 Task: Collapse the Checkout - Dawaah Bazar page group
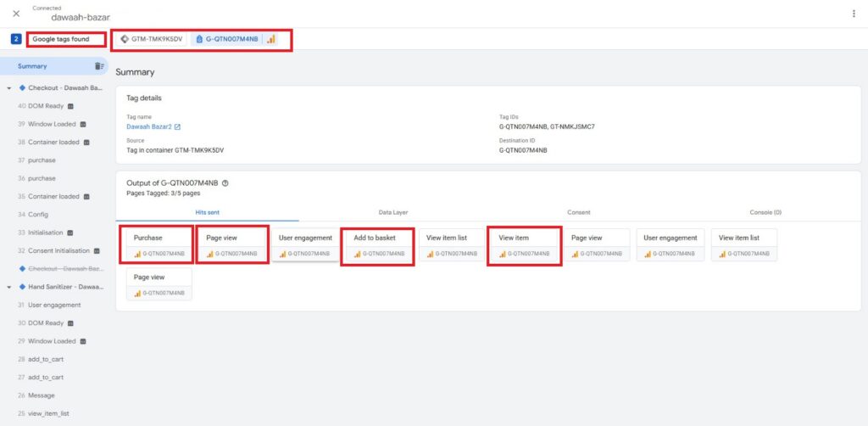point(9,88)
